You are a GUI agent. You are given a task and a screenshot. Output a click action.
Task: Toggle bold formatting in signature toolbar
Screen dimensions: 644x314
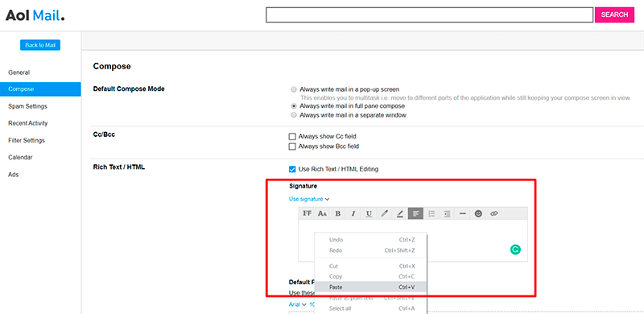tap(338, 213)
